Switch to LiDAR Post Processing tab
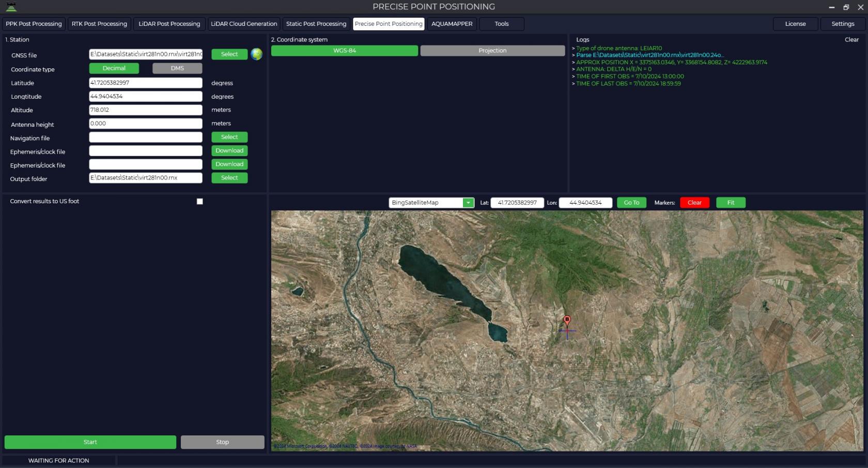The image size is (868, 468). [x=169, y=24]
